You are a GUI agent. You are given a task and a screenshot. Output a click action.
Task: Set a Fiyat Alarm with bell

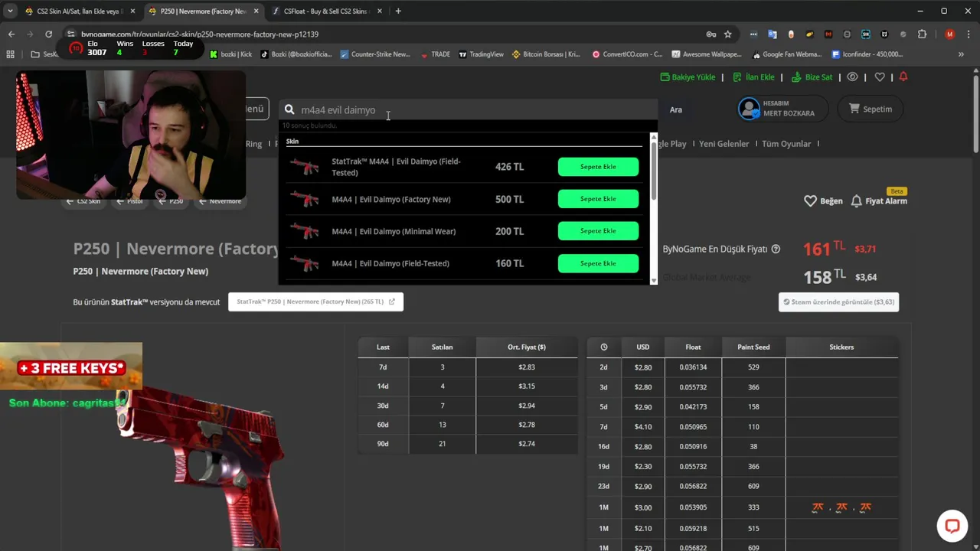click(x=879, y=201)
